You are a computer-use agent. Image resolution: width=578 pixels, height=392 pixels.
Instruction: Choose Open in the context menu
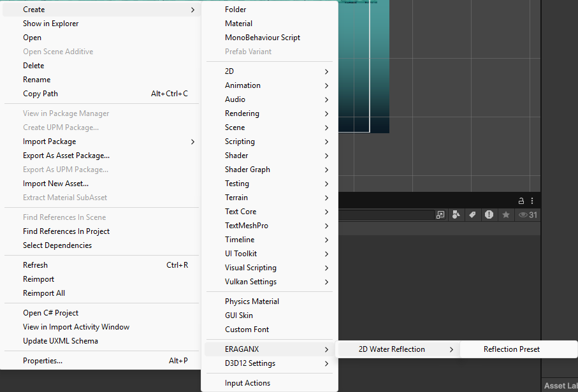pos(101,37)
